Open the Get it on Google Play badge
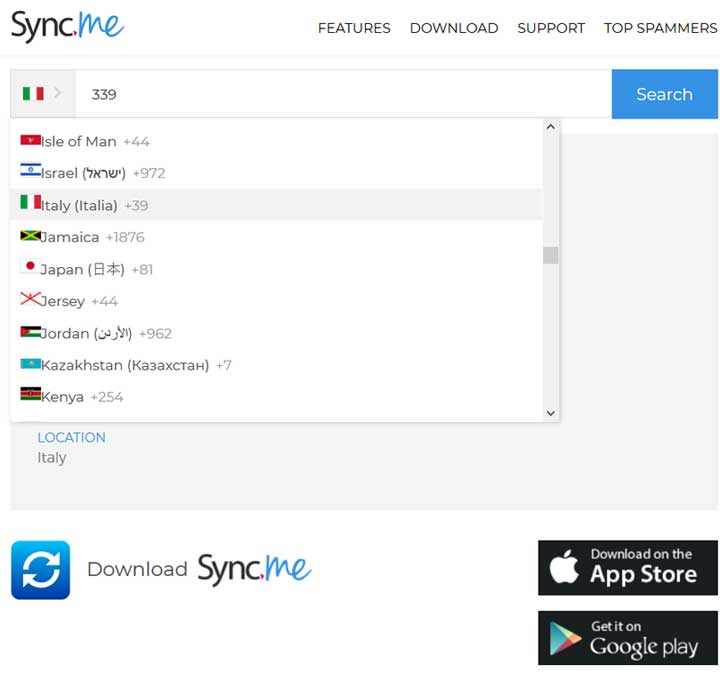This screenshot has width=720, height=689. click(628, 638)
